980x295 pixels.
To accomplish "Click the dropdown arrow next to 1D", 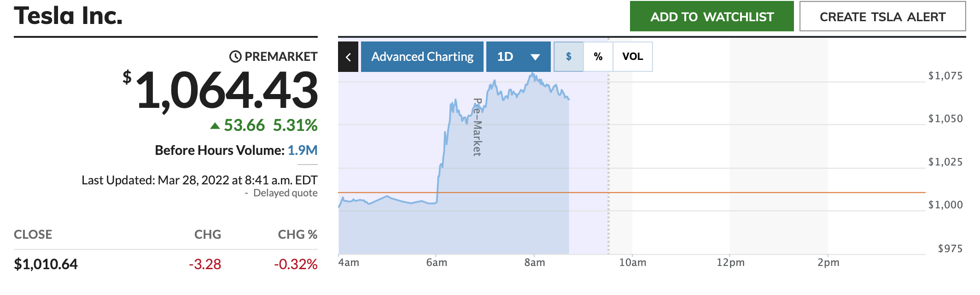I will click(x=535, y=57).
